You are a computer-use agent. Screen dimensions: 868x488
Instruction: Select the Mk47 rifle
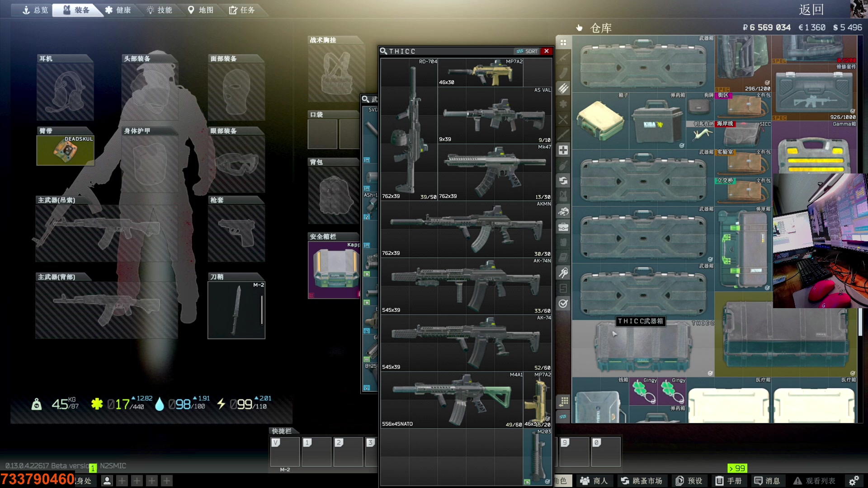coord(495,172)
